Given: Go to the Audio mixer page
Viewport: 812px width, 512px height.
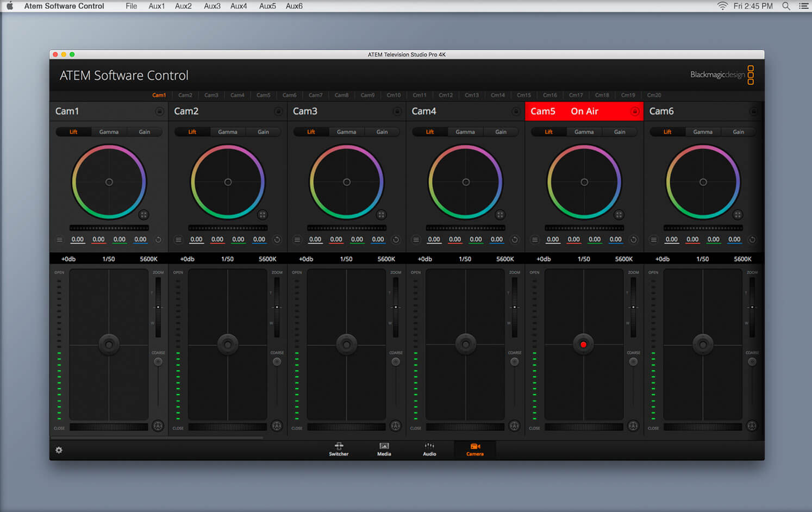Looking at the screenshot, I should pyautogui.click(x=429, y=449).
